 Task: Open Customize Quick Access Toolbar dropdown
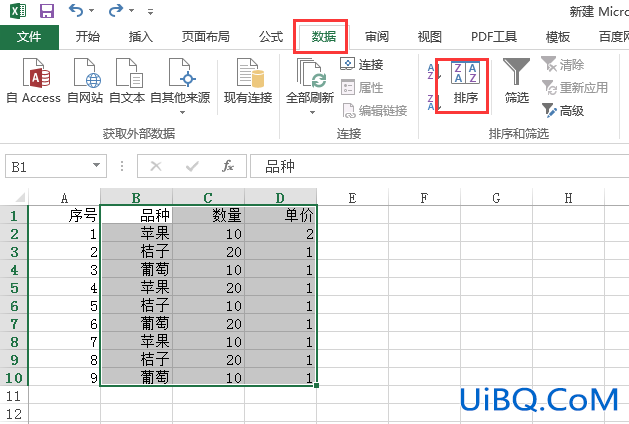[150, 12]
